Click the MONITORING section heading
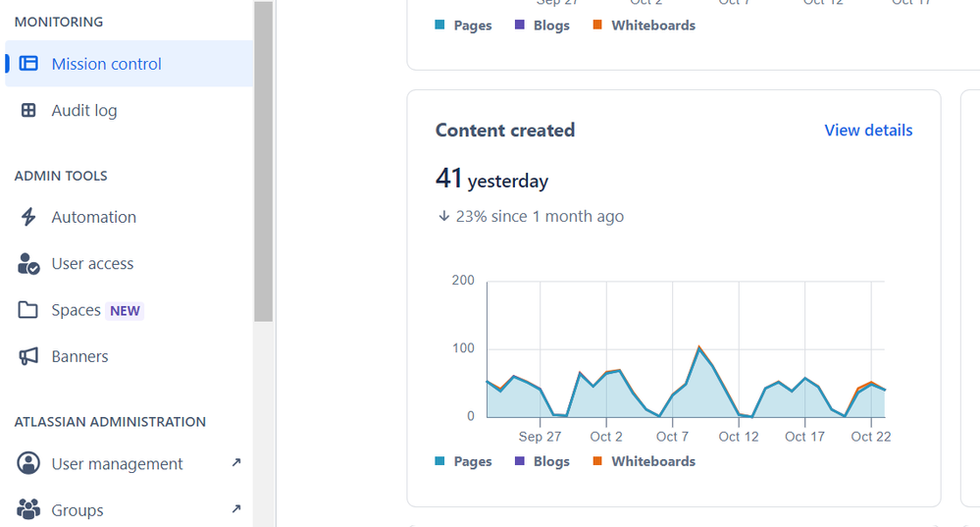This screenshot has height=527, width=980. tap(59, 22)
